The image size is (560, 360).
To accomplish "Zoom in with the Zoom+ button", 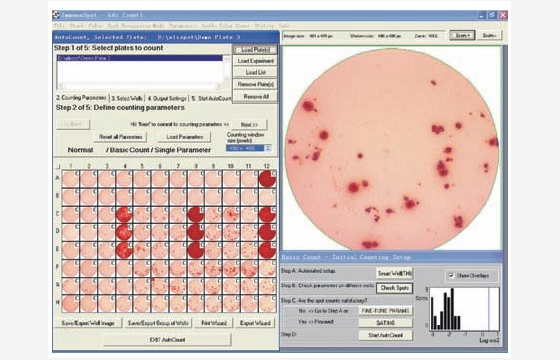I will point(462,35).
